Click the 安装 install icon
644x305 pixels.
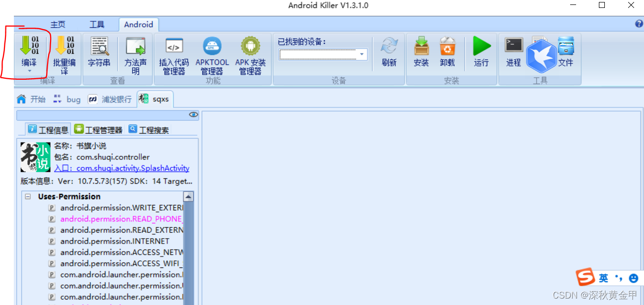pyautogui.click(x=421, y=46)
